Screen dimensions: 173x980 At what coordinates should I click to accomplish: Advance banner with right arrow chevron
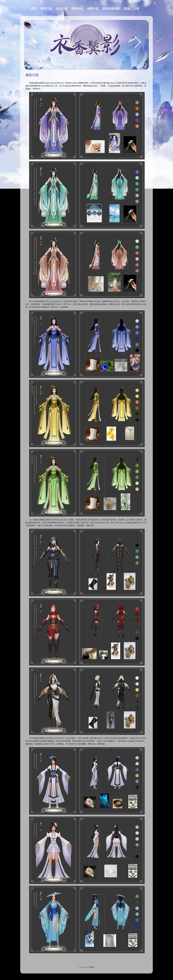click(138, 42)
